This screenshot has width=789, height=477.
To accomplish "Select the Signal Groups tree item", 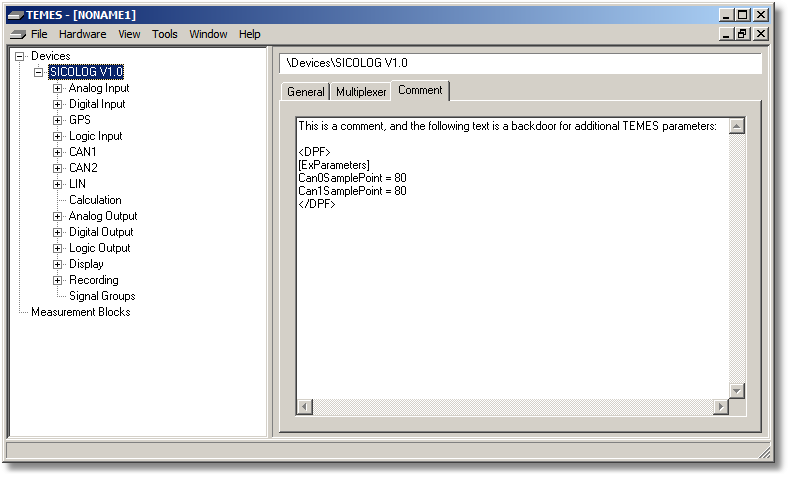I will click(x=102, y=296).
